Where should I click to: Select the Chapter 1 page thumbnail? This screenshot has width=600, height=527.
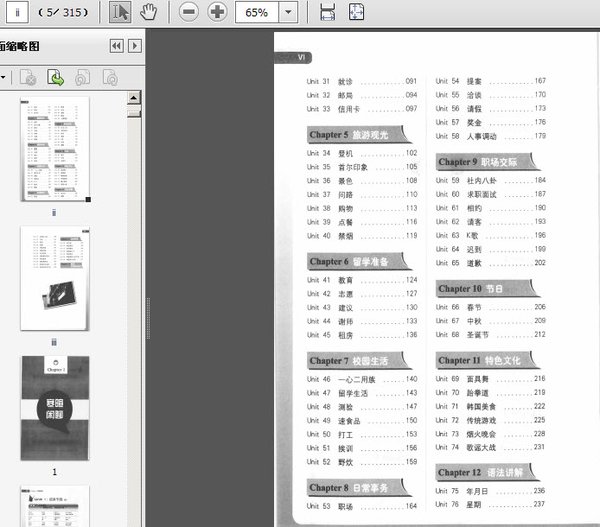pyautogui.click(x=55, y=408)
